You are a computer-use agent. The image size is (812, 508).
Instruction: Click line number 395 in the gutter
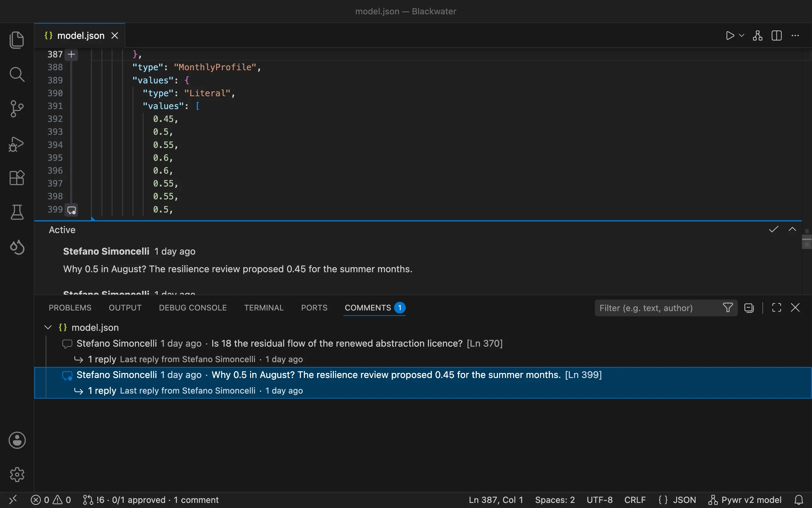click(55, 157)
